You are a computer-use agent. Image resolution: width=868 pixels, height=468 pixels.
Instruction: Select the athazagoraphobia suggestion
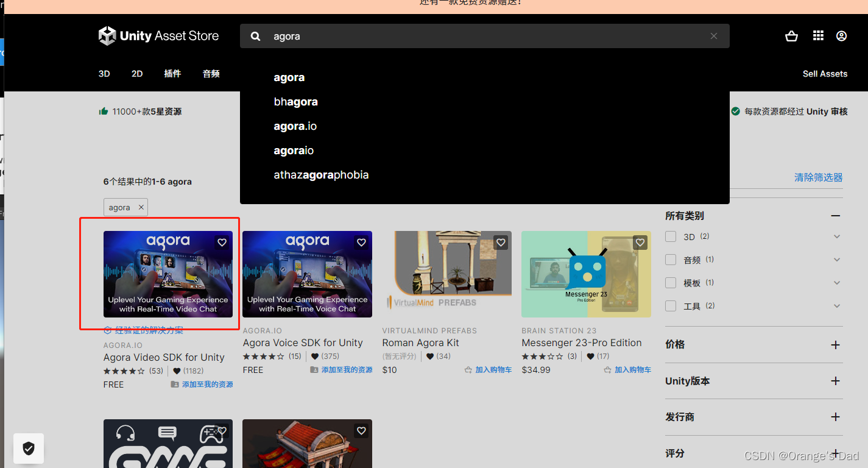pyautogui.click(x=321, y=175)
